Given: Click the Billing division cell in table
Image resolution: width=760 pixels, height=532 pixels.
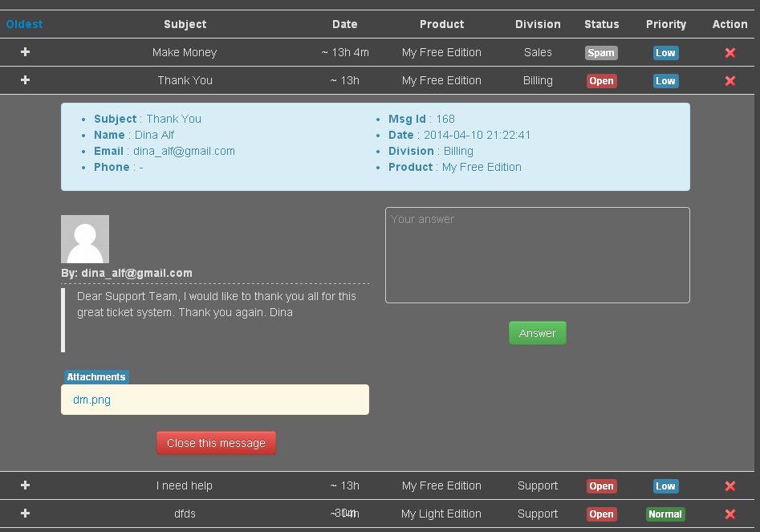Looking at the screenshot, I should [x=538, y=80].
